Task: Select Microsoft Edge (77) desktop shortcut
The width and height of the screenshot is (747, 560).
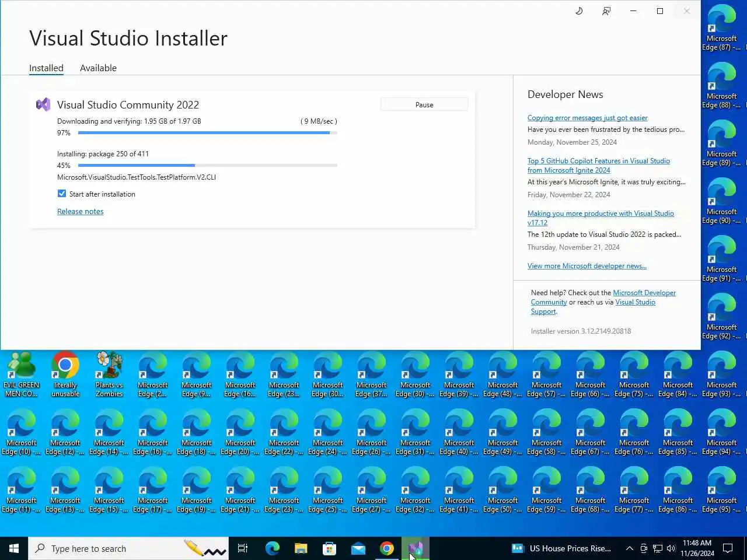Action: click(634, 491)
